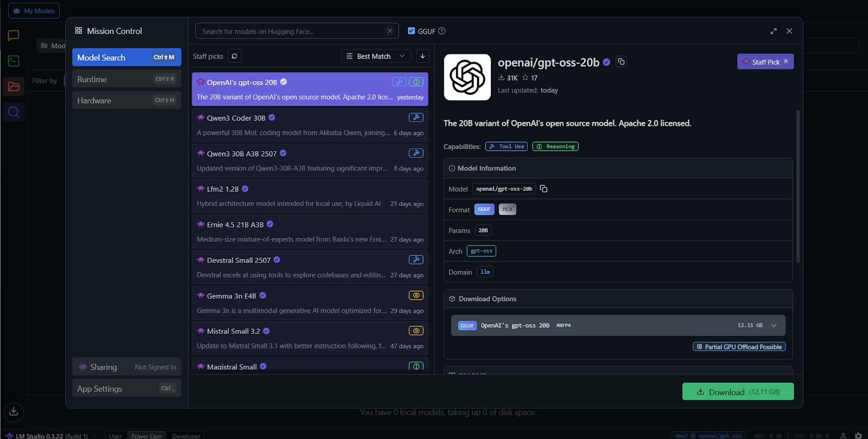Open the settings gear in the status bar
The height and width of the screenshot is (439, 868).
(858, 435)
